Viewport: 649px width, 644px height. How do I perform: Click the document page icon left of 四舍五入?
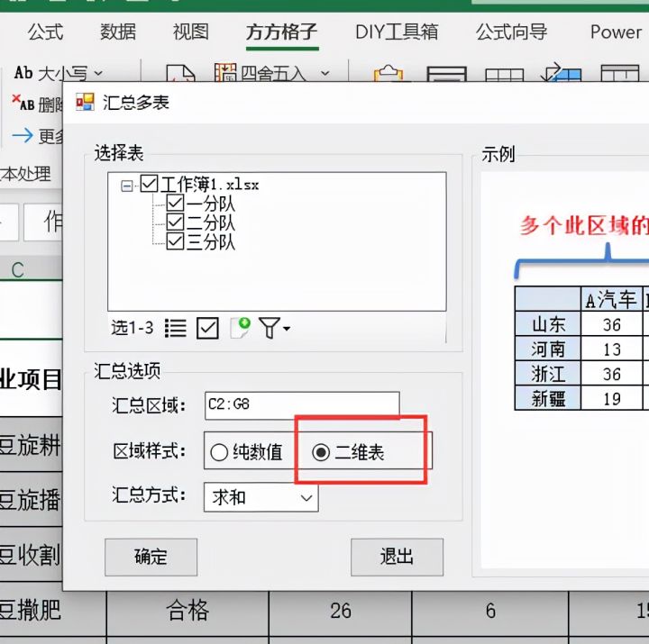coord(180,73)
